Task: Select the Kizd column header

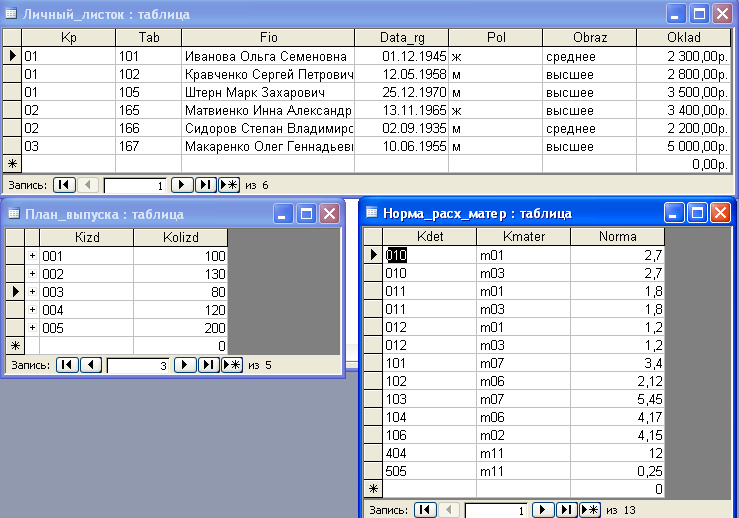Action: point(87,237)
